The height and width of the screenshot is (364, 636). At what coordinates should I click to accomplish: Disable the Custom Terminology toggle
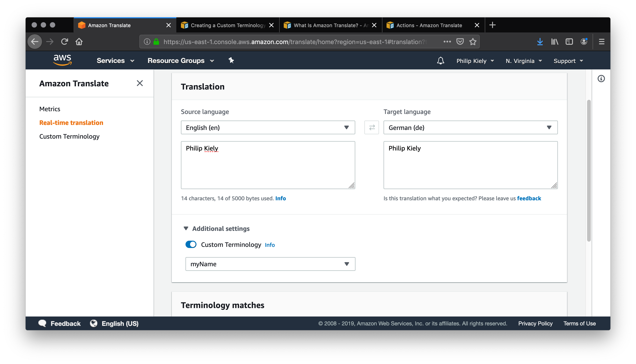coord(191,244)
